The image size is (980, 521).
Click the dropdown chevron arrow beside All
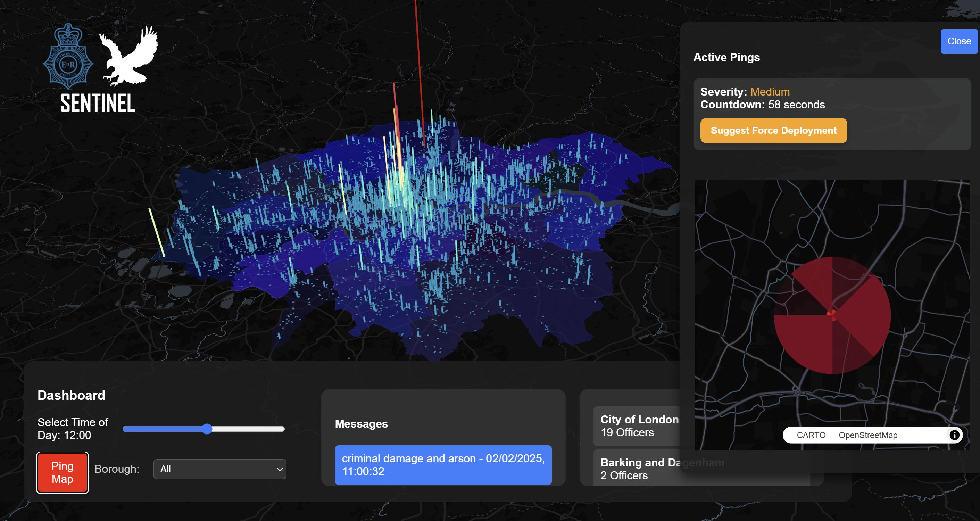(280, 469)
